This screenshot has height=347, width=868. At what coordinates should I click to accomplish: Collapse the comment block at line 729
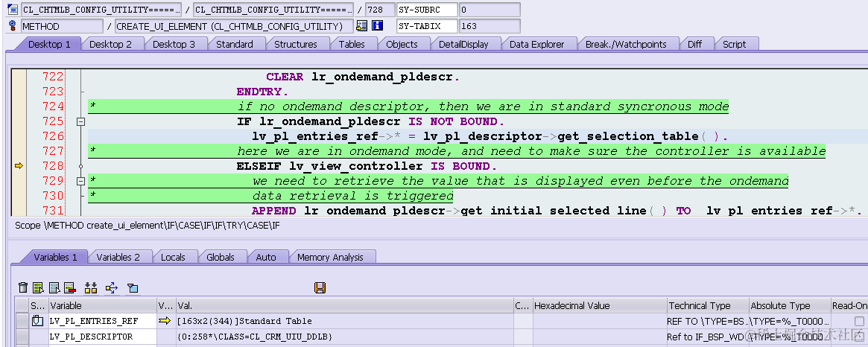point(80,181)
